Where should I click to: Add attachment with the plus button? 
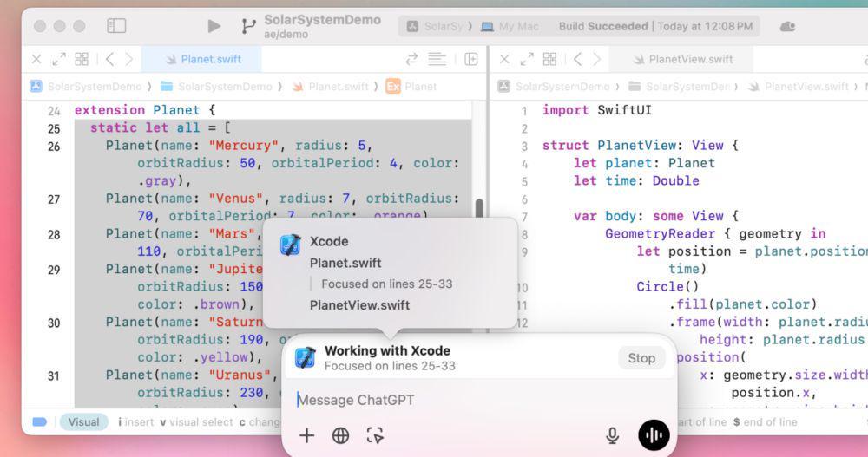(306, 435)
